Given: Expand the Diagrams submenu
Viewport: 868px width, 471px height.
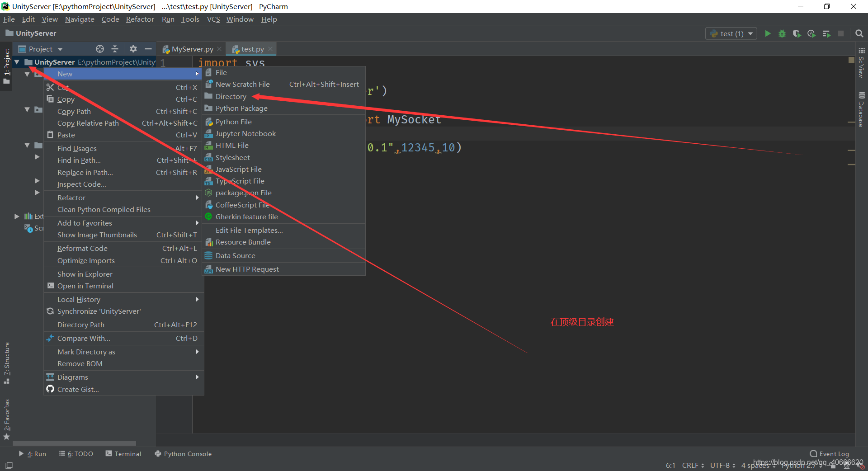Looking at the screenshot, I should coord(123,377).
